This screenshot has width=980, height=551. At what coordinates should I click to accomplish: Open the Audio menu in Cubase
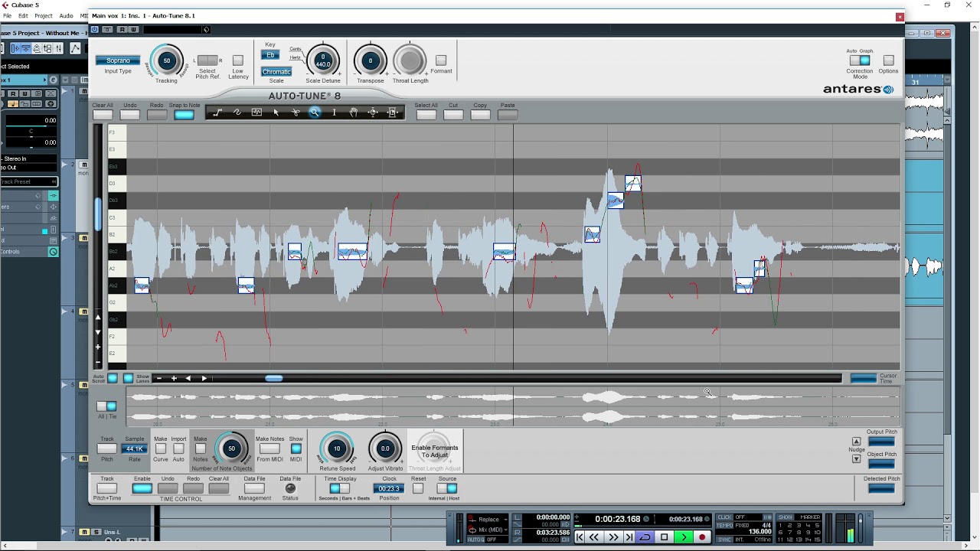coord(67,15)
